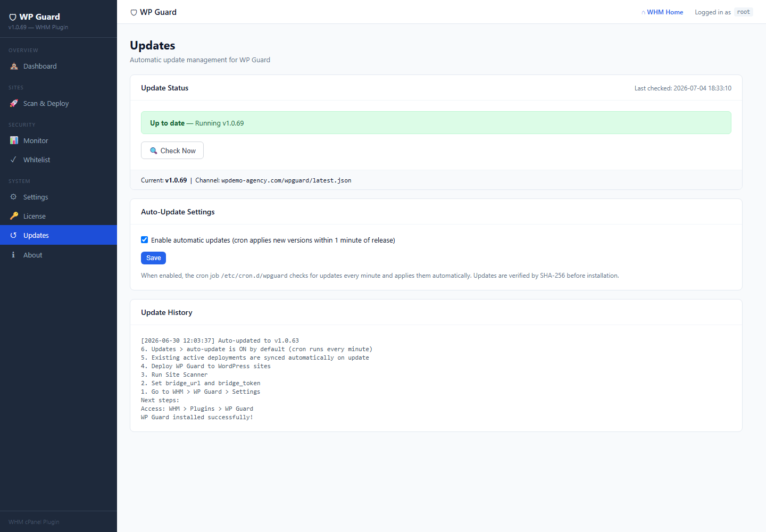Open the About page

(x=59, y=255)
